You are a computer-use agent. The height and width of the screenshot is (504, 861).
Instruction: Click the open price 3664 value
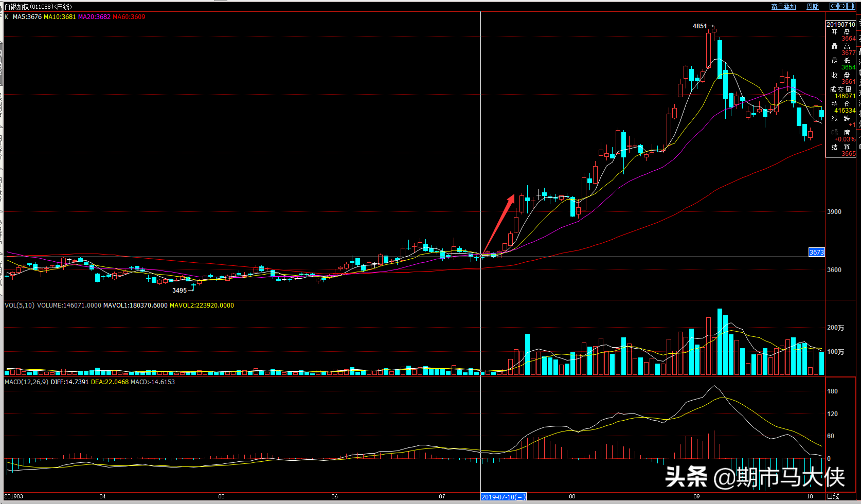(849, 39)
